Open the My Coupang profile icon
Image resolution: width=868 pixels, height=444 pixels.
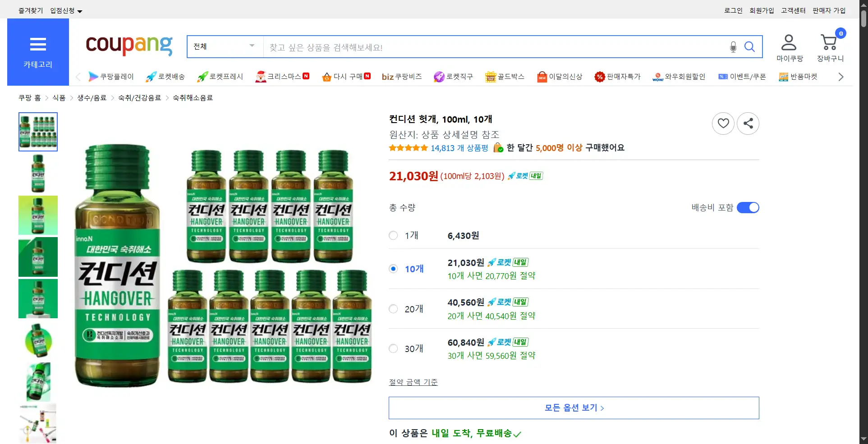coord(789,43)
